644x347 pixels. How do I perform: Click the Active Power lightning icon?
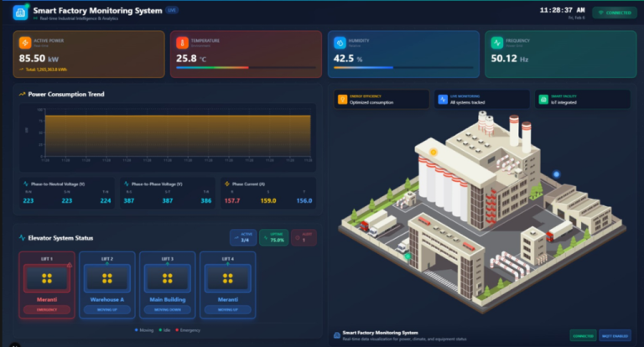click(25, 43)
